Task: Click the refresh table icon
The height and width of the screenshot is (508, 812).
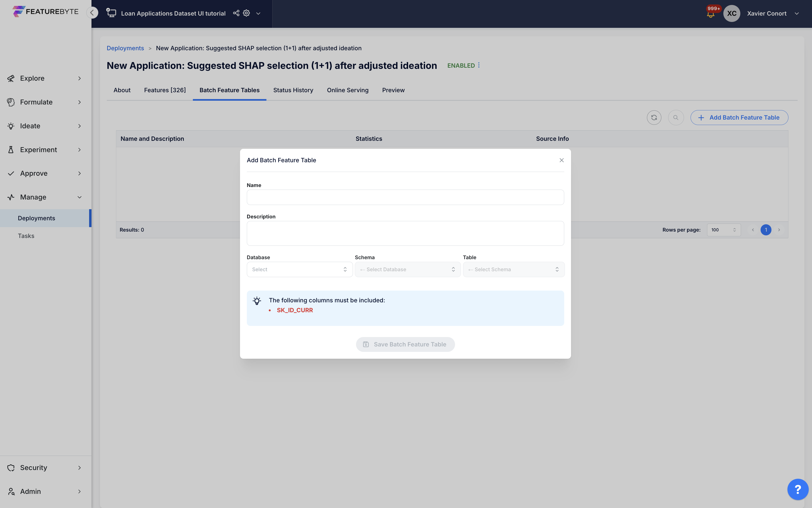Action: point(654,118)
